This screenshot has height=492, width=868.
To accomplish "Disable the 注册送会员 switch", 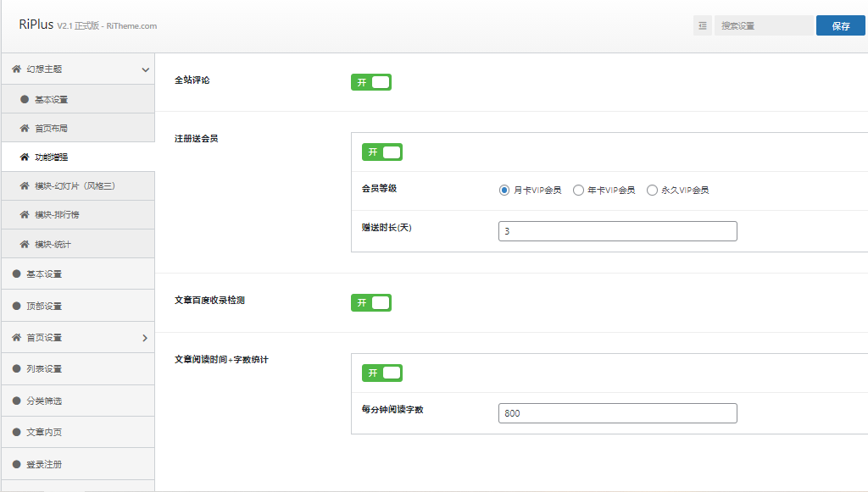I will pos(382,152).
